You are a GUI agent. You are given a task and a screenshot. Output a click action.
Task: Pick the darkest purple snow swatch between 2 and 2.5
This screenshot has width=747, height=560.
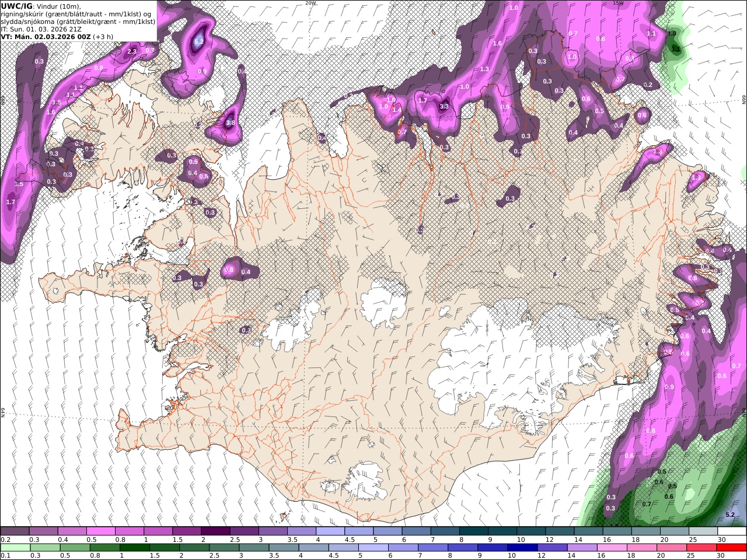coord(215,531)
